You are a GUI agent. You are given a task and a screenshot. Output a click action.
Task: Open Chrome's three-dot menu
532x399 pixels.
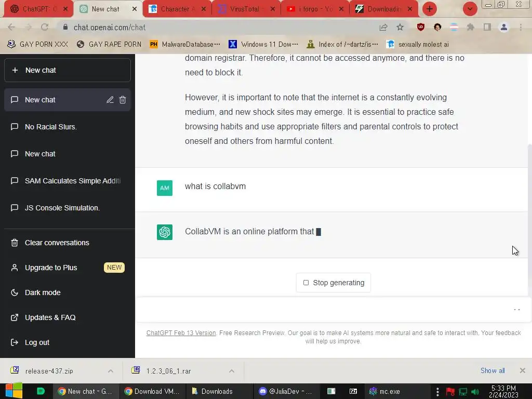[521, 27]
